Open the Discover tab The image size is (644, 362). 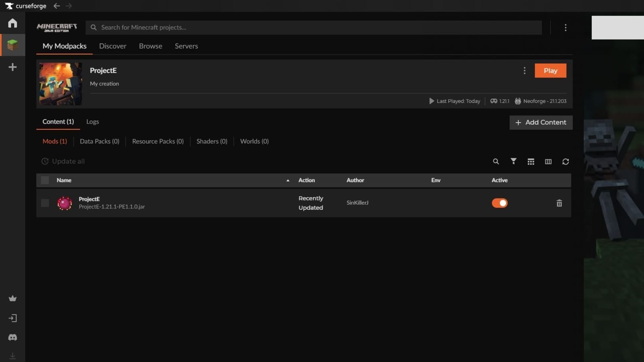[113, 46]
